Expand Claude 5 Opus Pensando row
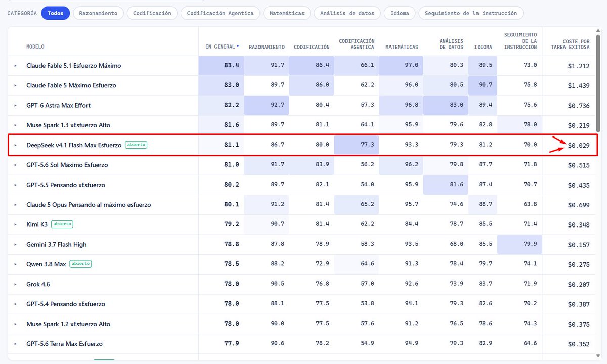Image resolution: width=607 pixels, height=364 pixels. pyautogui.click(x=15, y=205)
